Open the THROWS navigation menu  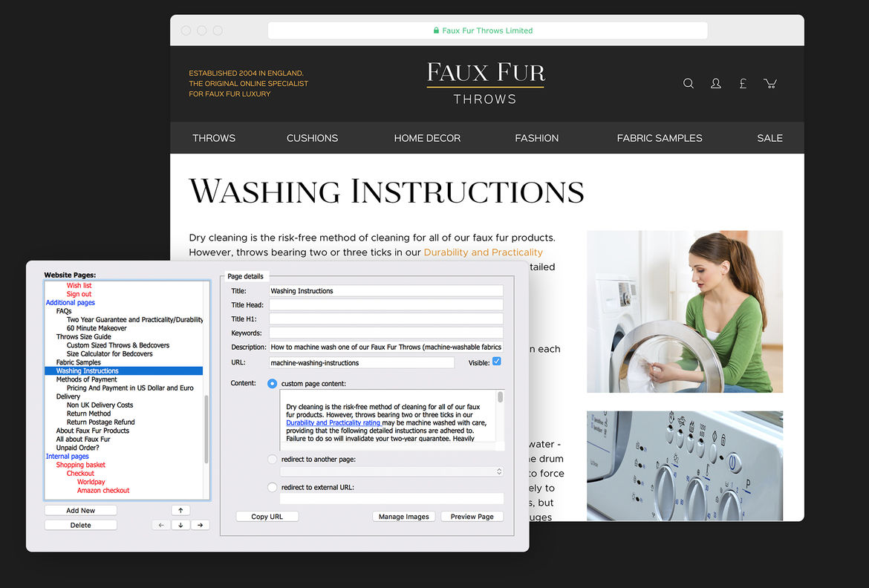(x=214, y=138)
